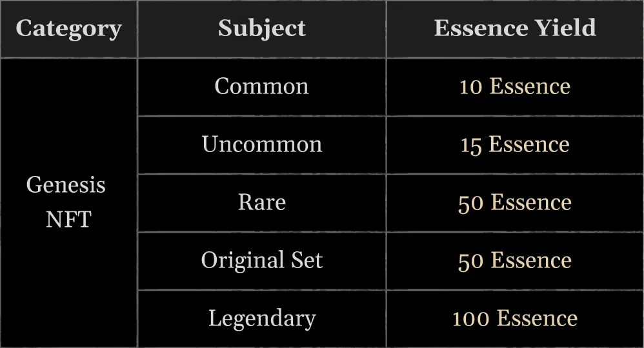This screenshot has height=348, width=644.
Task: Select the Original Set subject cell
Action: coord(262,260)
